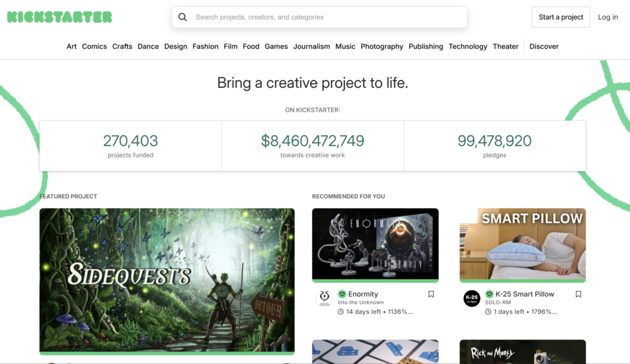The height and width of the screenshot is (364, 630).
Task: Click the Log in link
Action: click(608, 17)
